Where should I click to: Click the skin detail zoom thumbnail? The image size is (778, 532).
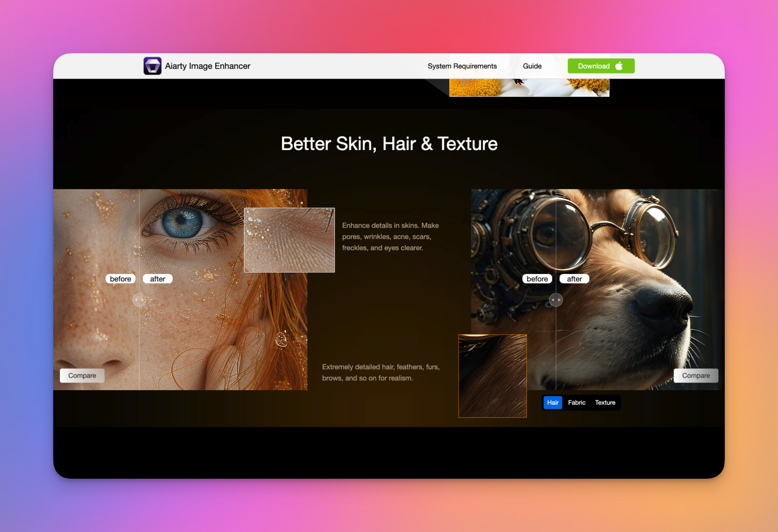tap(289, 240)
